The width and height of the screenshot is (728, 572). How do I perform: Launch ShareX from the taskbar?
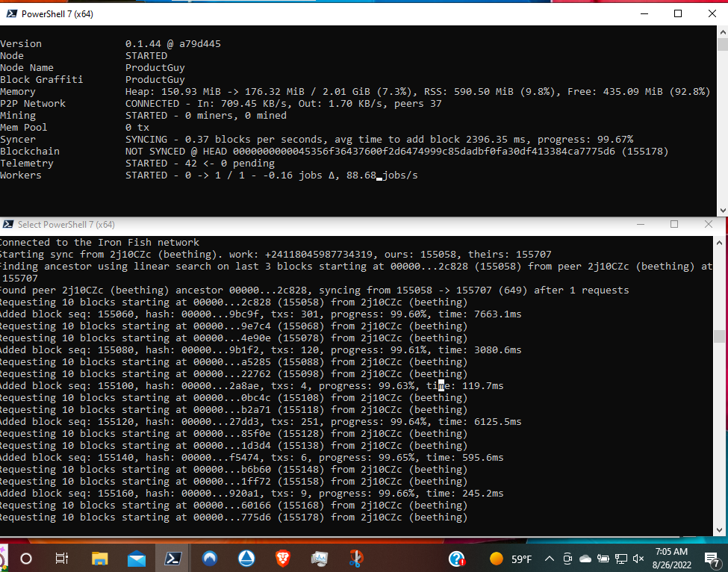[355, 558]
